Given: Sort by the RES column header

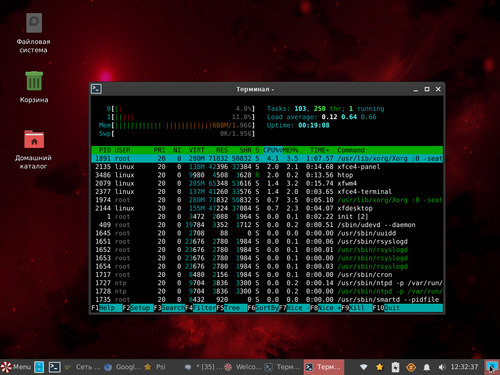Looking at the screenshot, I should pyautogui.click(x=222, y=150).
